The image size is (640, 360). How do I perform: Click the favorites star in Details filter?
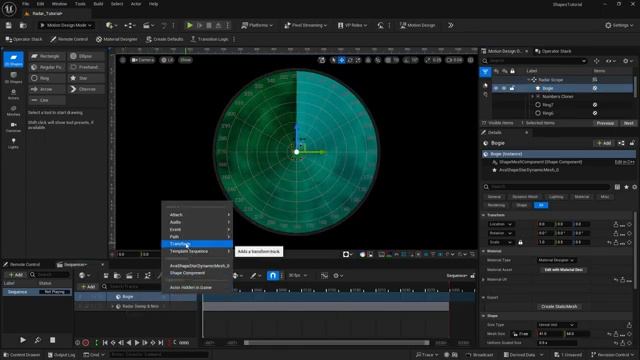click(626, 187)
